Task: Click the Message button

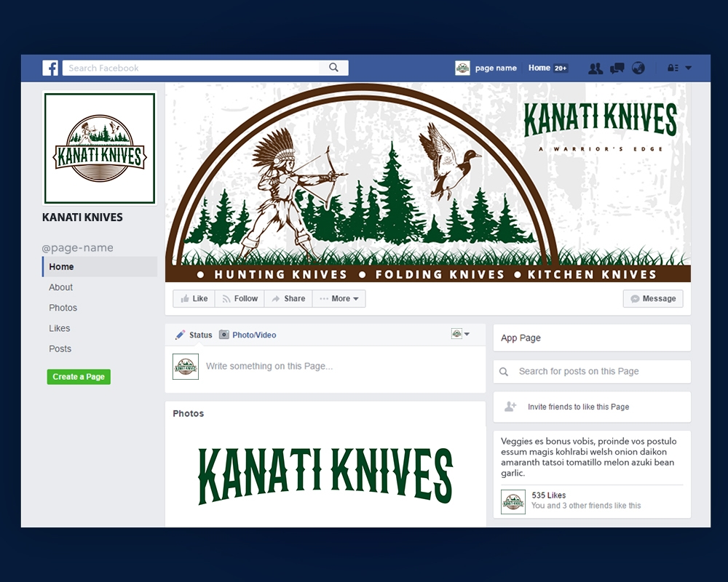Action: [x=652, y=298]
